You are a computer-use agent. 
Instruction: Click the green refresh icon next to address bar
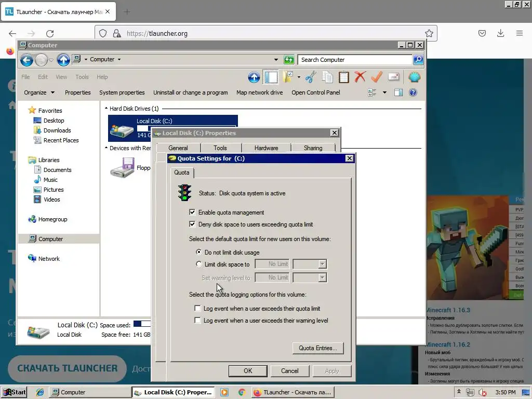tap(289, 60)
